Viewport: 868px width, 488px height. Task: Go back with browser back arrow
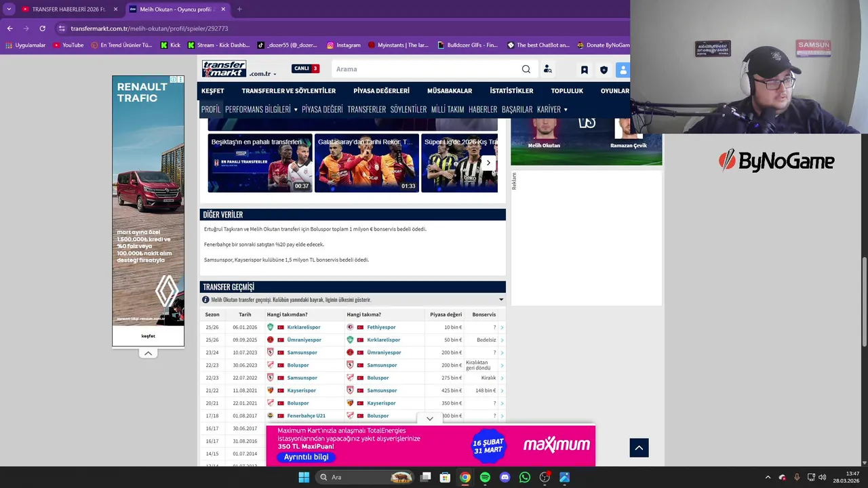click(x=9, y=28)
